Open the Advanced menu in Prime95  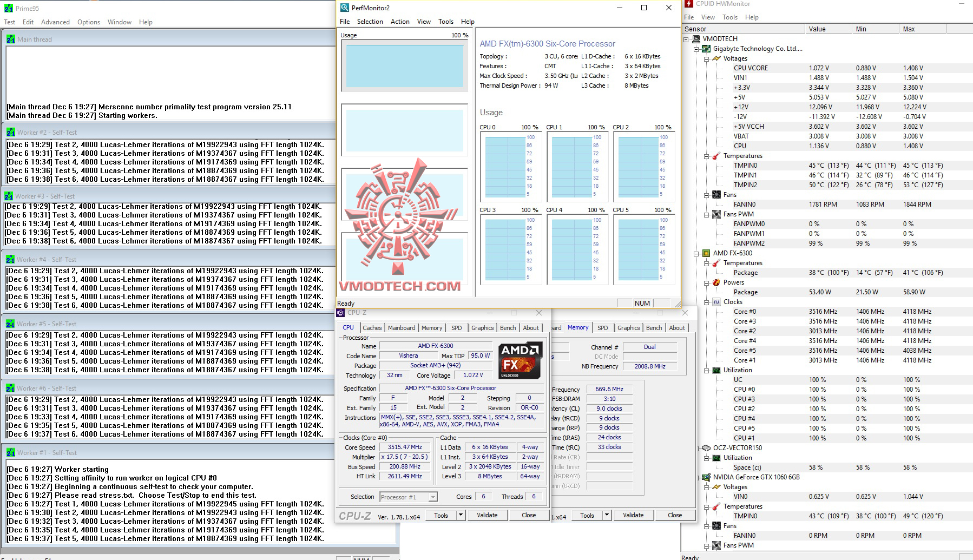click(x=55, y=22)
